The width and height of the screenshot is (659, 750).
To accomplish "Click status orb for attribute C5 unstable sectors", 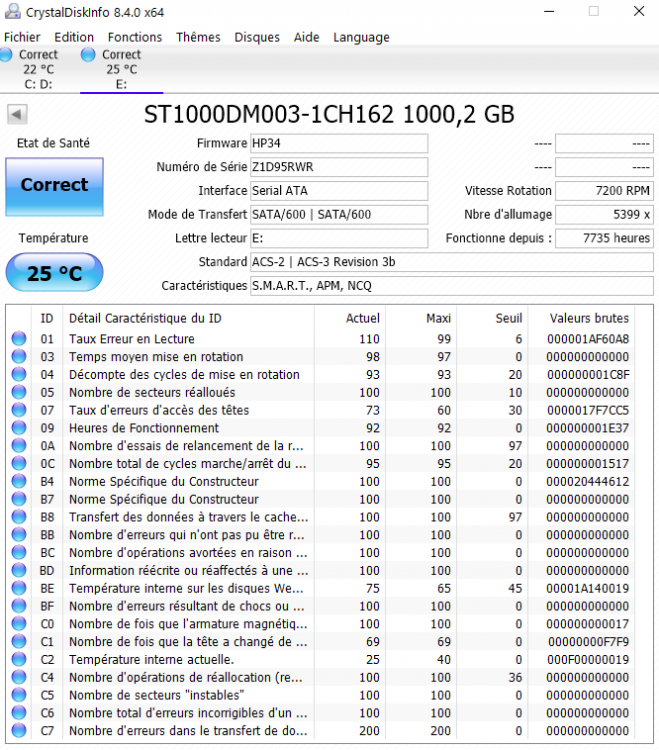I will coord(19,695).
